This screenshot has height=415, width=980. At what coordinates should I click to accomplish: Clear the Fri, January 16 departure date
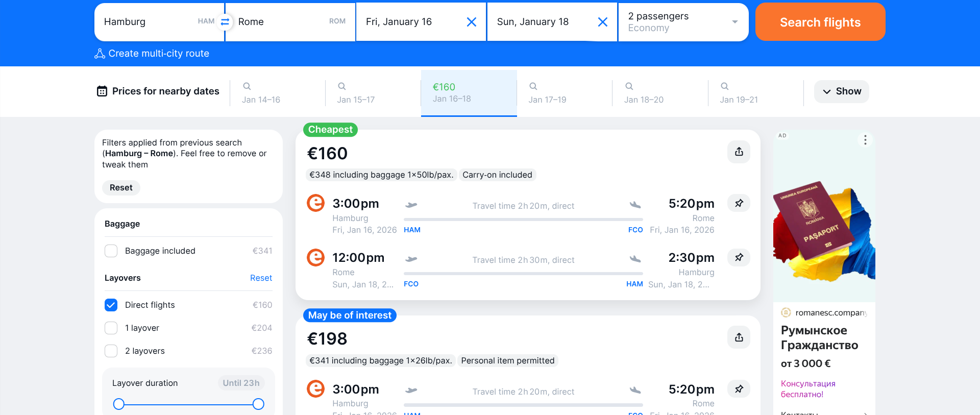tap(472, 22)
